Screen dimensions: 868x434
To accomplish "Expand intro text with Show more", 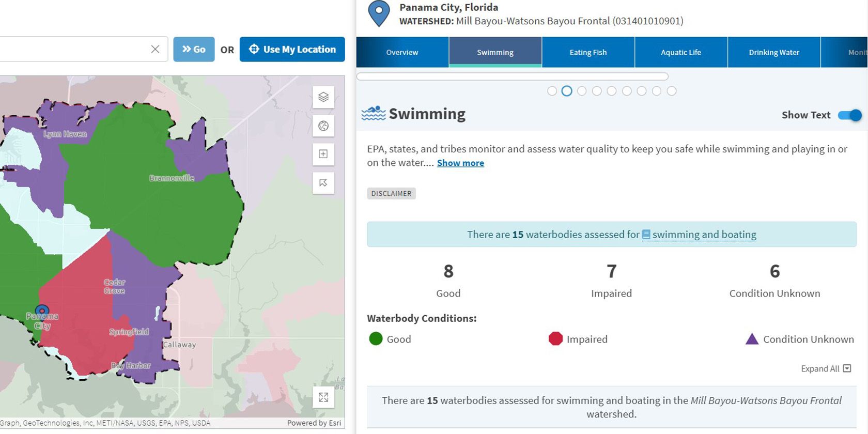I will [460, 163].
